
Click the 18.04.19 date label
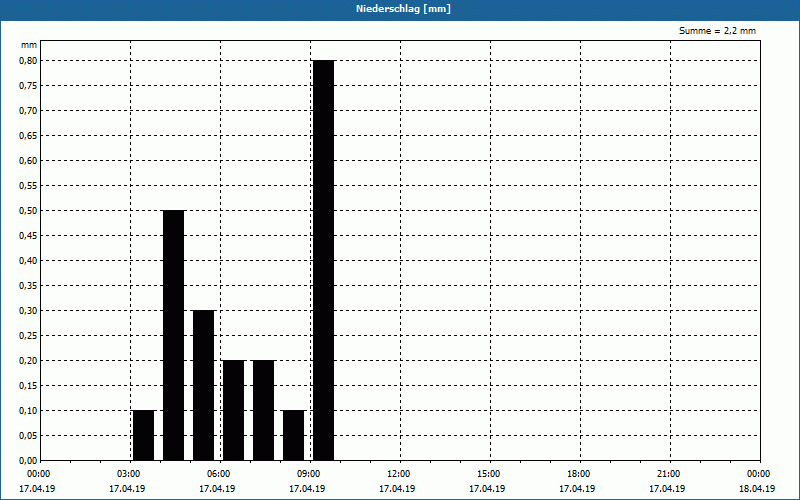tap(757, 489)
